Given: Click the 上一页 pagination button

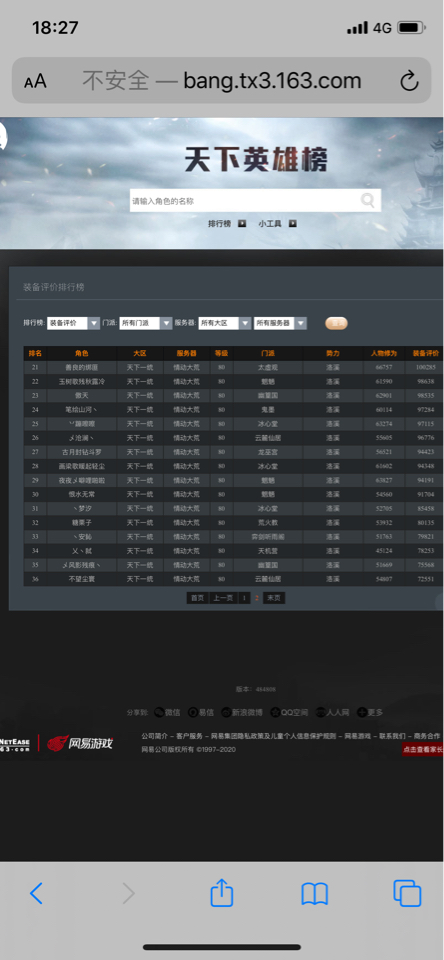Looking at the screenshot, I should [x=223, y=598].
